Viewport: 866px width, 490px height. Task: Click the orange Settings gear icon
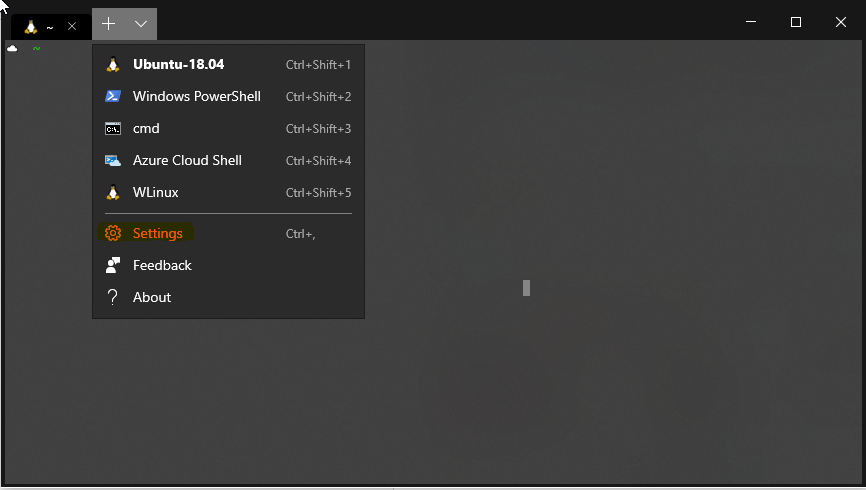(x=113, y=233)
